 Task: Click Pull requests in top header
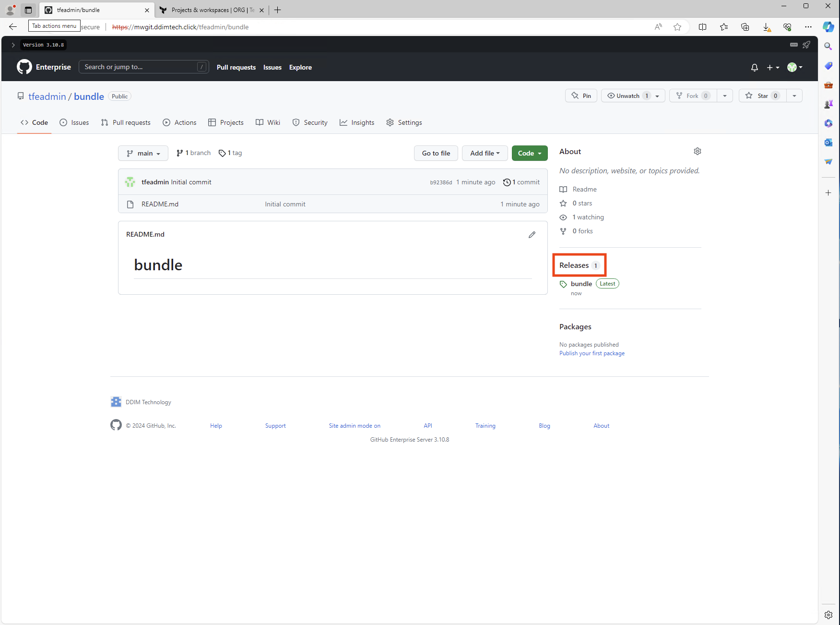tap(236, 67)
